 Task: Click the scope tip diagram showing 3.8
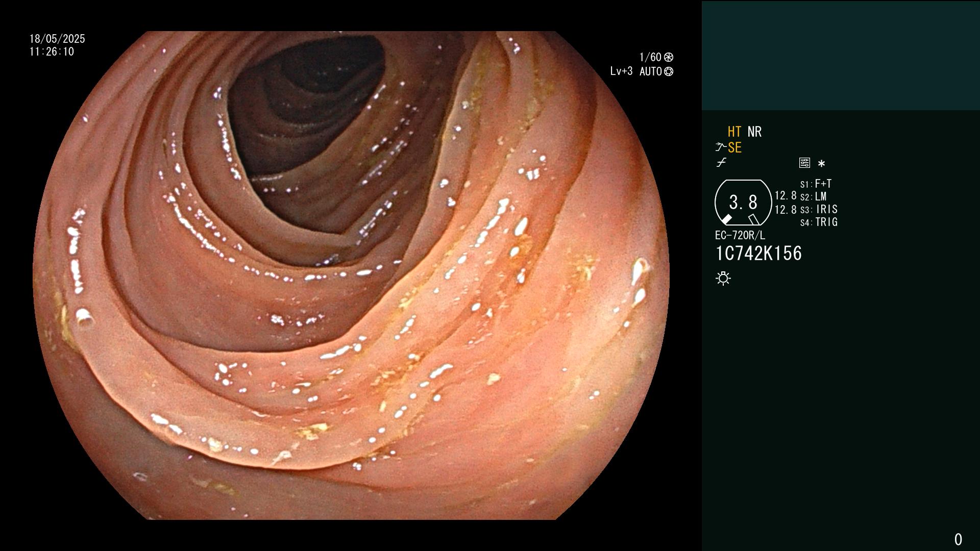743,203
